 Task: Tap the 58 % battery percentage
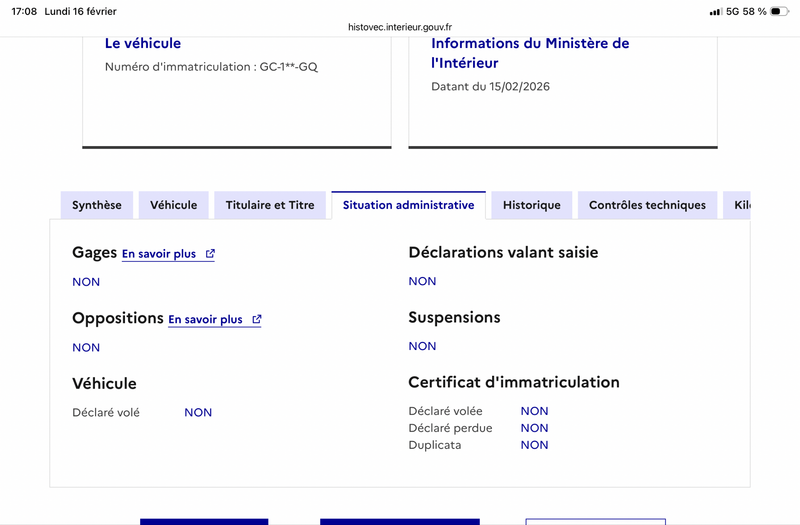[x=755, y=11]
